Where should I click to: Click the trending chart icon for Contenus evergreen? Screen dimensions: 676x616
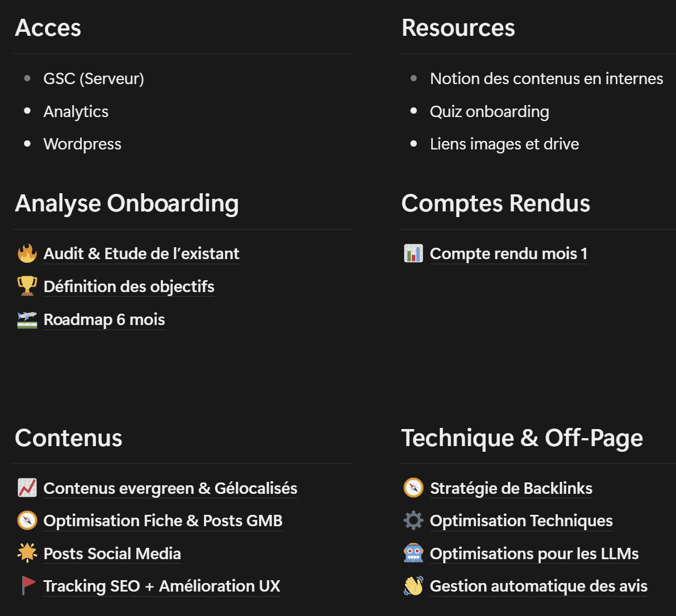click(x=27, y=488)
